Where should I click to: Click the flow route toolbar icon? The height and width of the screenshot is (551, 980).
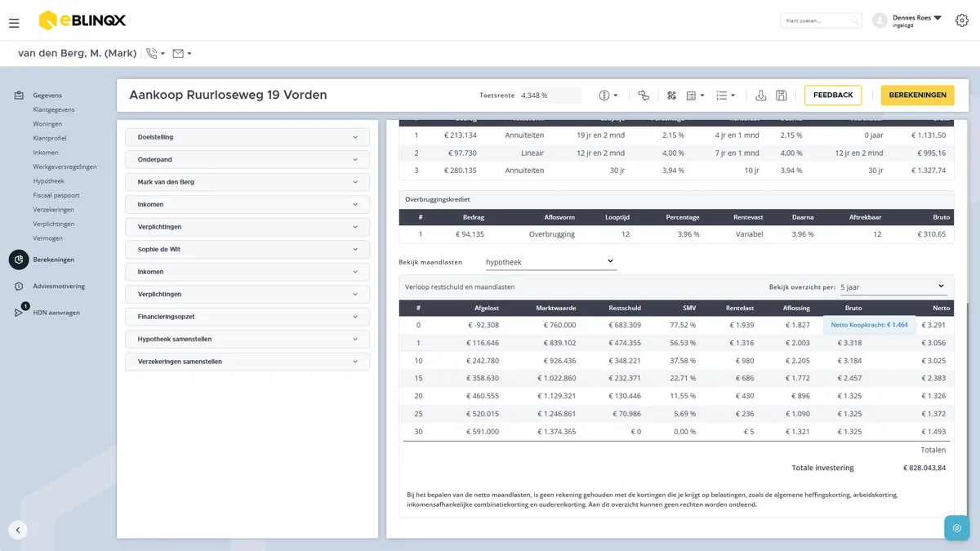click(x=644, y=96)
